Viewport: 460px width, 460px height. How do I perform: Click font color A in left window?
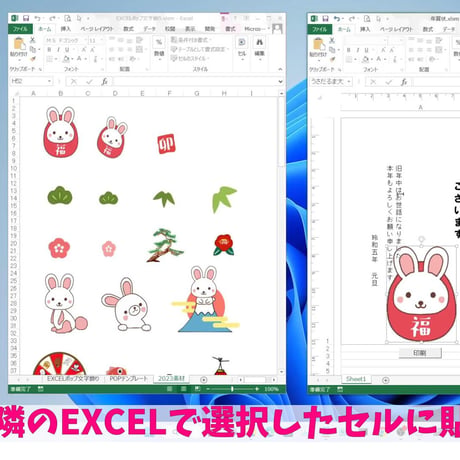tap(79, 59)
